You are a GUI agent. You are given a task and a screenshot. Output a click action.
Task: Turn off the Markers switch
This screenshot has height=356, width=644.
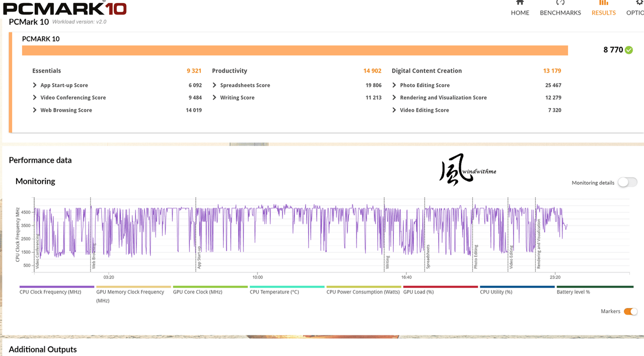pos(630,311)
